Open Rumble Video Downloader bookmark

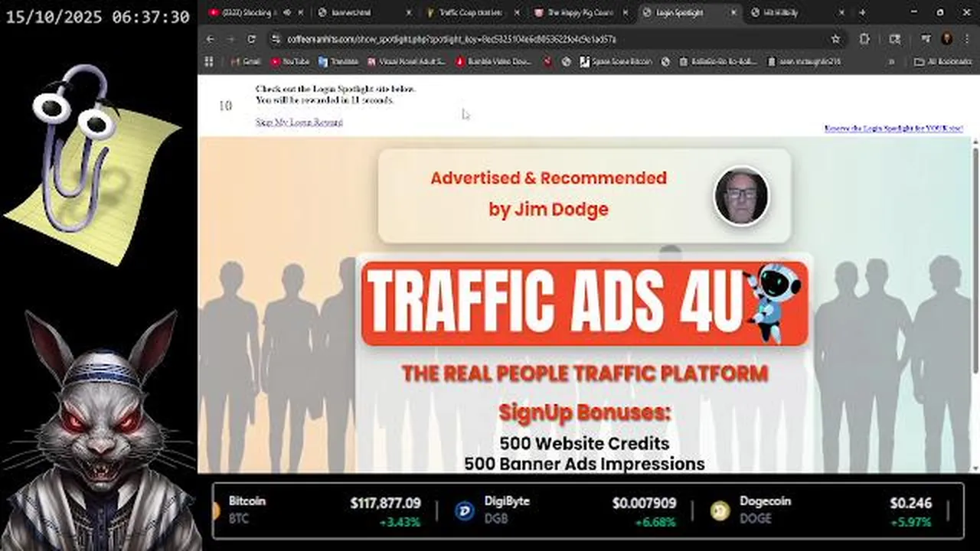[x=495, y=61]
